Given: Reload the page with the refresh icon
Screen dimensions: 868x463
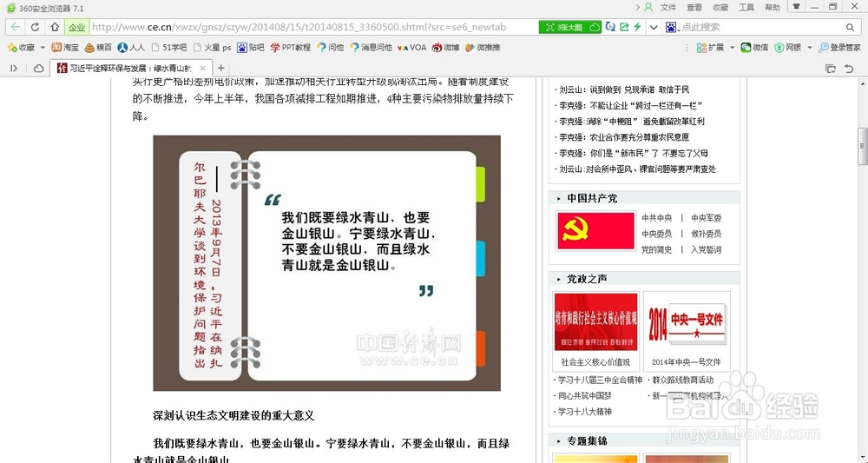Looking at the screenshot, I should coord(36,27).
